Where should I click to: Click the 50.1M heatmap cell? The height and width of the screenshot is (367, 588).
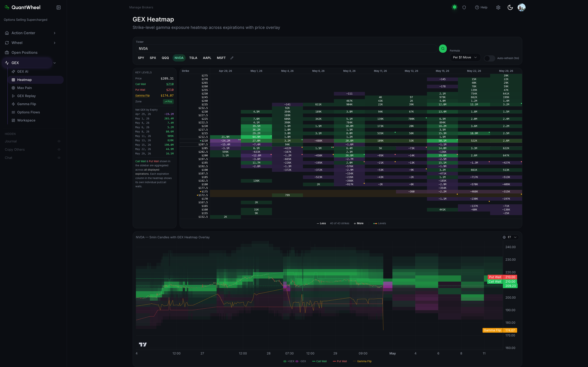(x=442, y=141)
